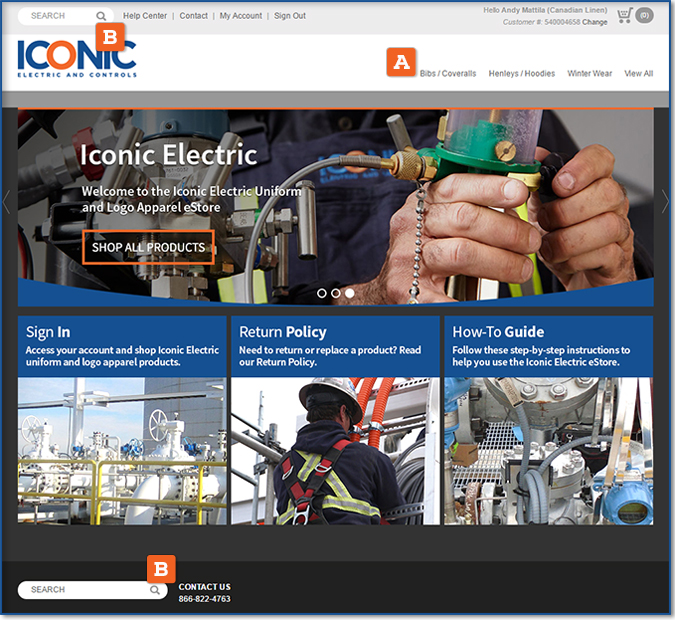Viewport: 675px width, 620px height.
Task: Go to previous slide with left carousel arrow
Action: (x=6, y=202)
